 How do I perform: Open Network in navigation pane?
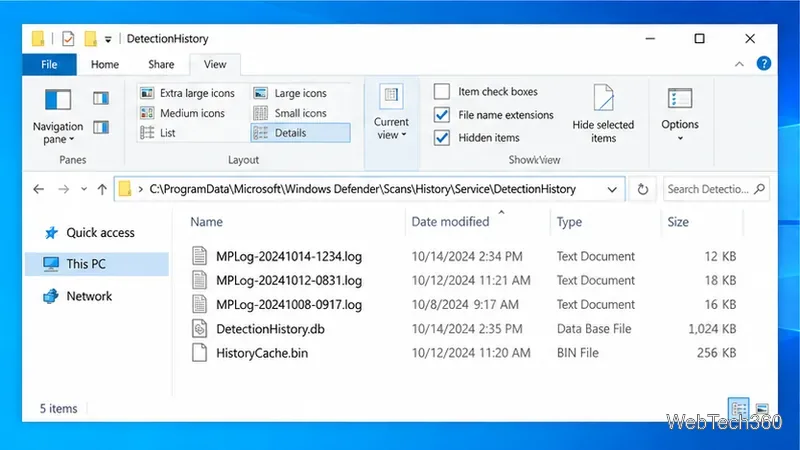(x=79, y=296)
